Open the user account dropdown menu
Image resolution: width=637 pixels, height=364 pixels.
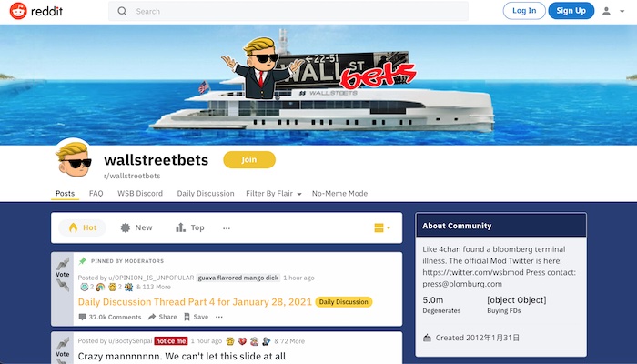pyautogui.click(x=613, y=11)
